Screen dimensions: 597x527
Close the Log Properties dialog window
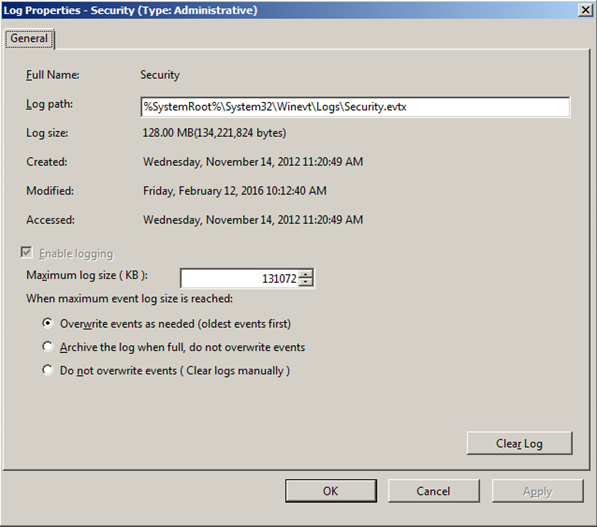click(585, 10)
